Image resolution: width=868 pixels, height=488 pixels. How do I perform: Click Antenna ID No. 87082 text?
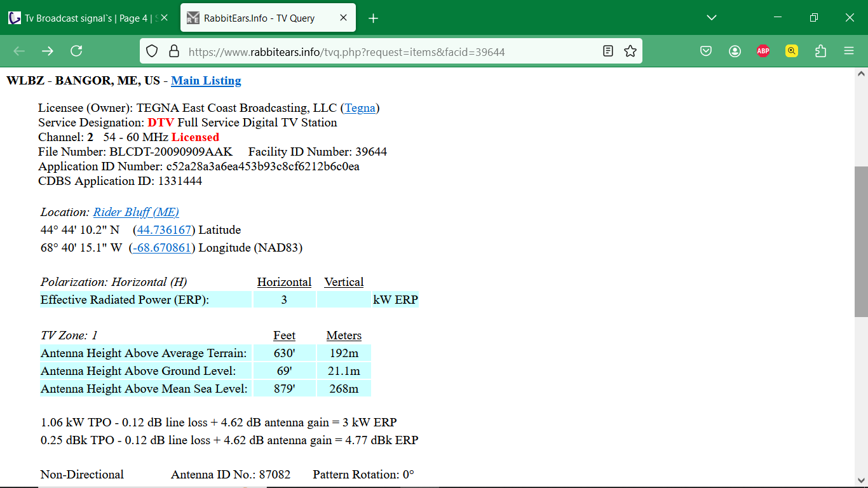point(231,475)
